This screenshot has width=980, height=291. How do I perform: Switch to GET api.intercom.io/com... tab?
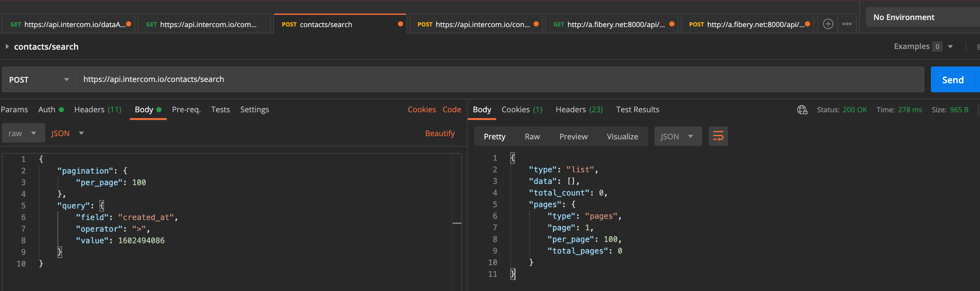pos(203,24)
